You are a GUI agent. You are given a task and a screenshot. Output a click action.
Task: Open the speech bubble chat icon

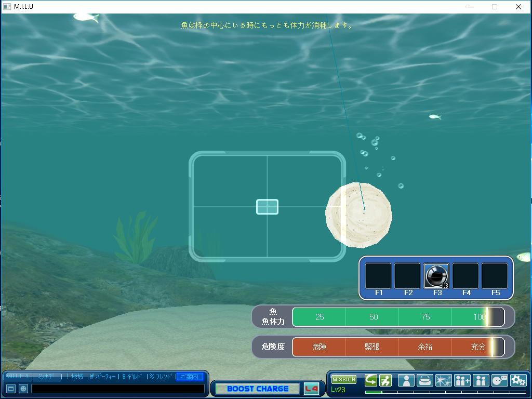(x=499, y=380)
